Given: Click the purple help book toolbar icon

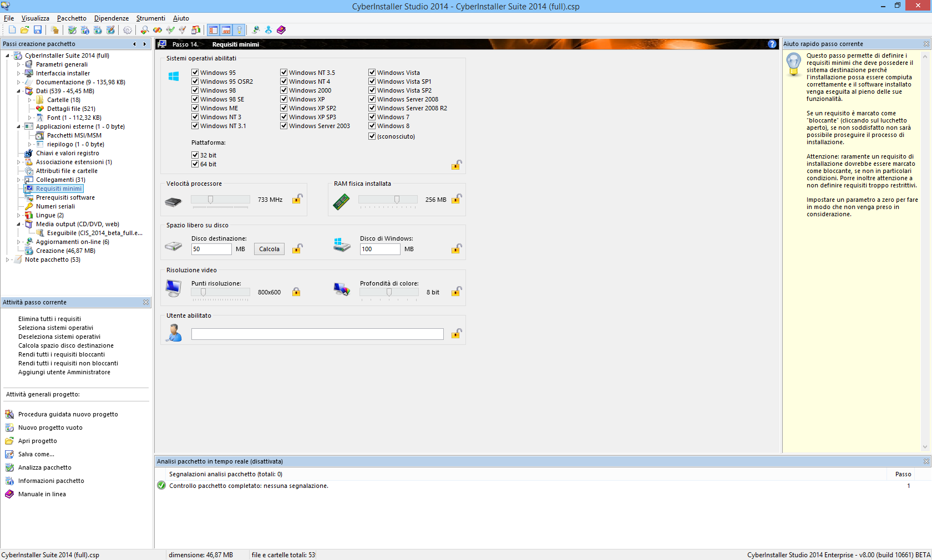Looking at the screenshot, I should (x=281, y=30).
